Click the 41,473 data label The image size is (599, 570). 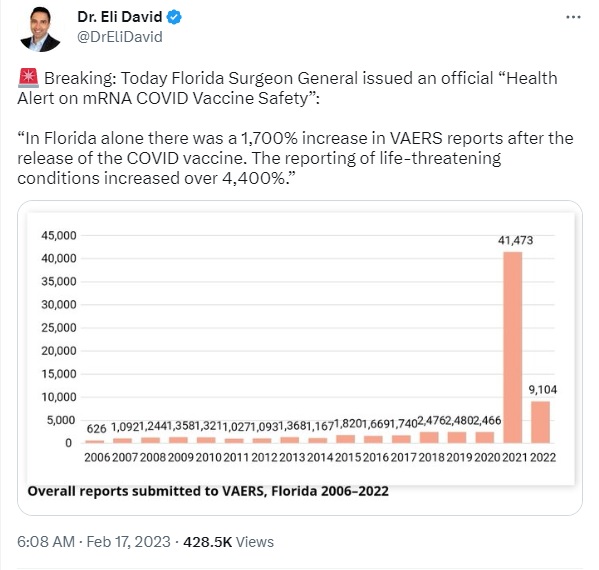pos(515,240)
